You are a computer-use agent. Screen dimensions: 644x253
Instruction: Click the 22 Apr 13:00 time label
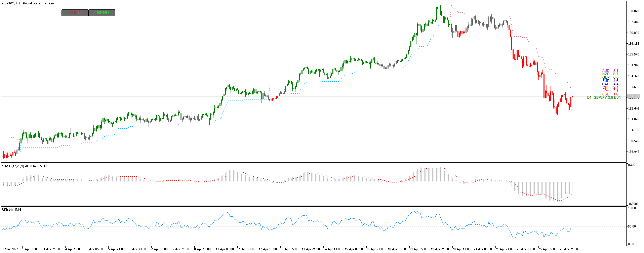(x=526, y=249)
